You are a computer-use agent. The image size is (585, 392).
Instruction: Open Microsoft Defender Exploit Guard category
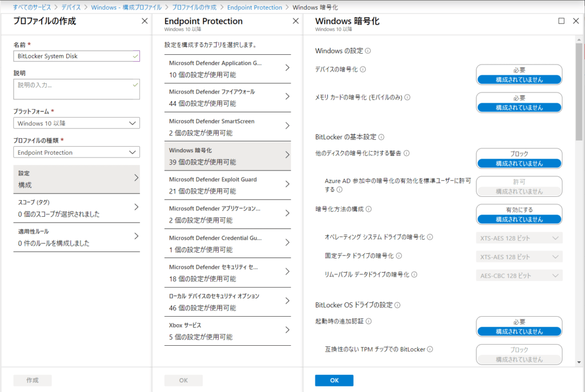point(227,185)
